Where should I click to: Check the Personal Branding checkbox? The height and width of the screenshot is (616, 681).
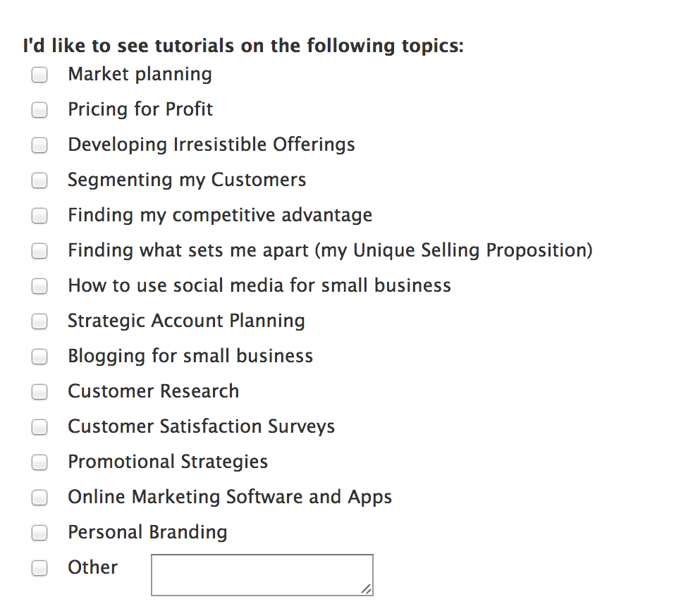pos(39,533)
